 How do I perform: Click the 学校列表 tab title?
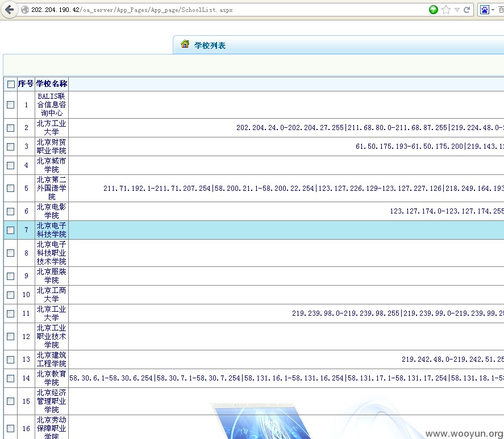(x=210, y=45)
